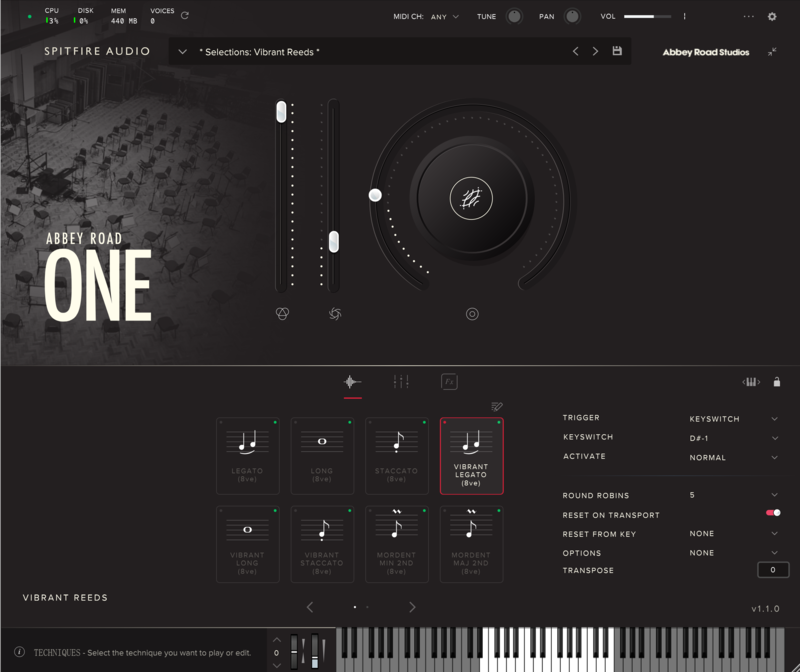800x672 pixels.
Task: Click the info icon in the help bar
Action: [x=19, y=652]
